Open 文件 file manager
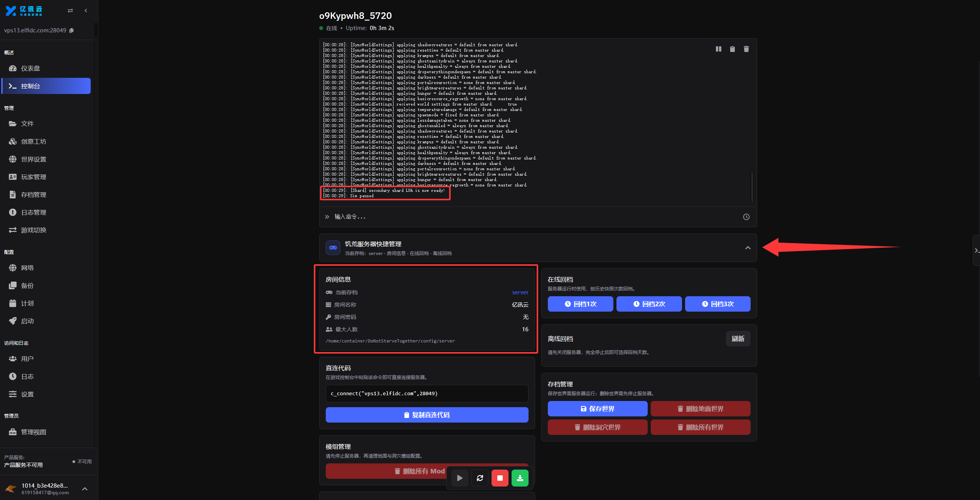980x500 pixels. [x=46, y=124]
